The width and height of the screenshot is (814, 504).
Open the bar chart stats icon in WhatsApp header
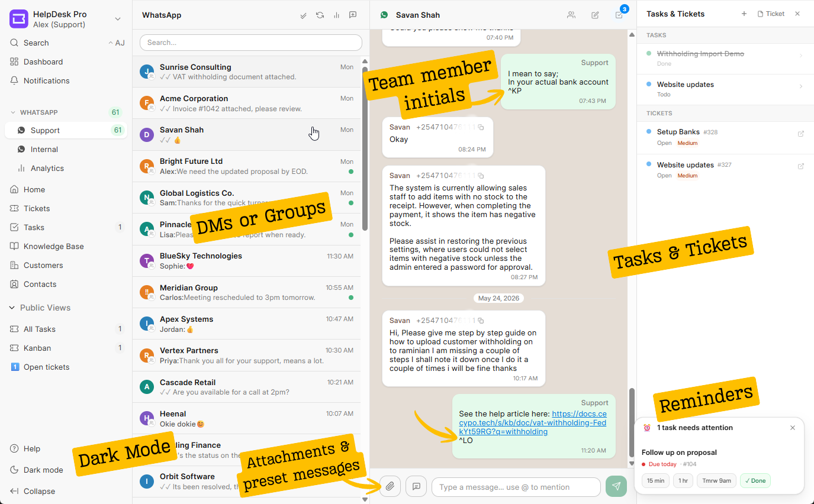336,15
